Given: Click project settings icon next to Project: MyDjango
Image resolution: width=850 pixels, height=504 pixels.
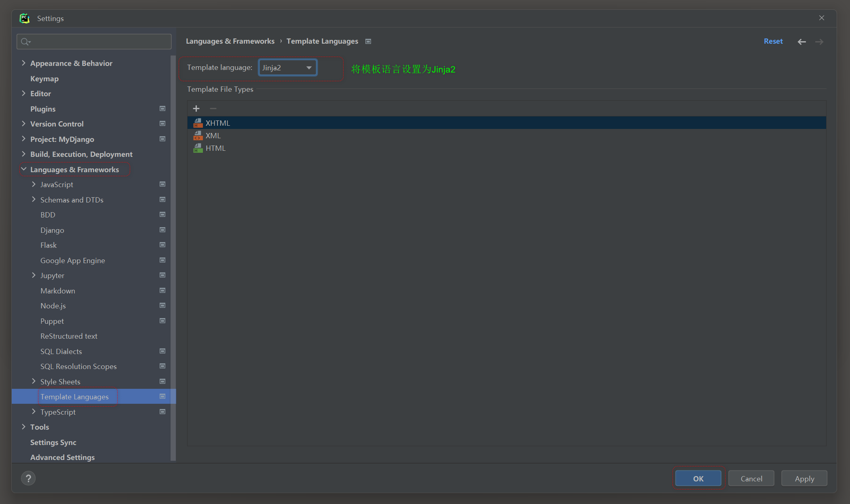Looking at the screenshot, I should [x=162, y=139].
